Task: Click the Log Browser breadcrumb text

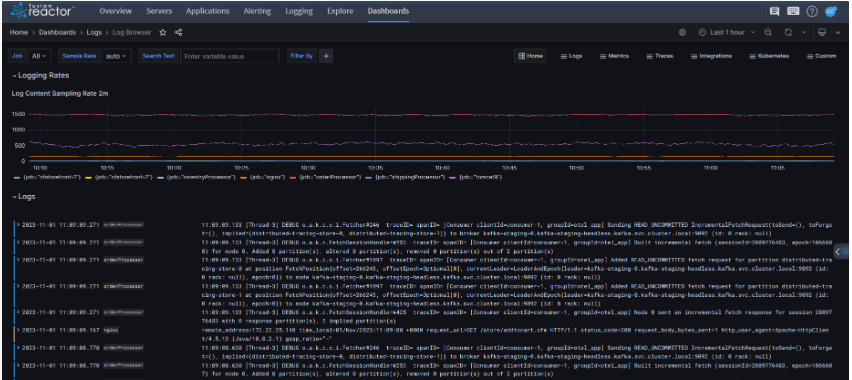Action: (131, 33)
